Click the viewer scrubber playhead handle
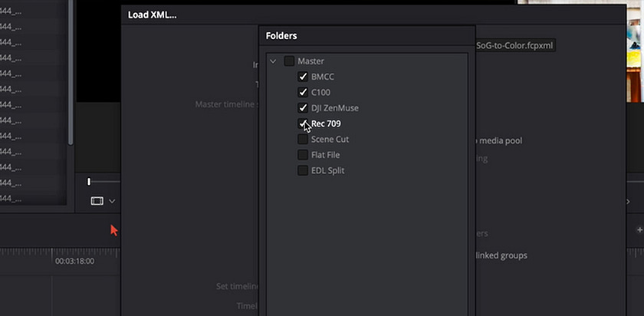The height and width of the screenshot is (316, 644). click(x=89, y=182)
